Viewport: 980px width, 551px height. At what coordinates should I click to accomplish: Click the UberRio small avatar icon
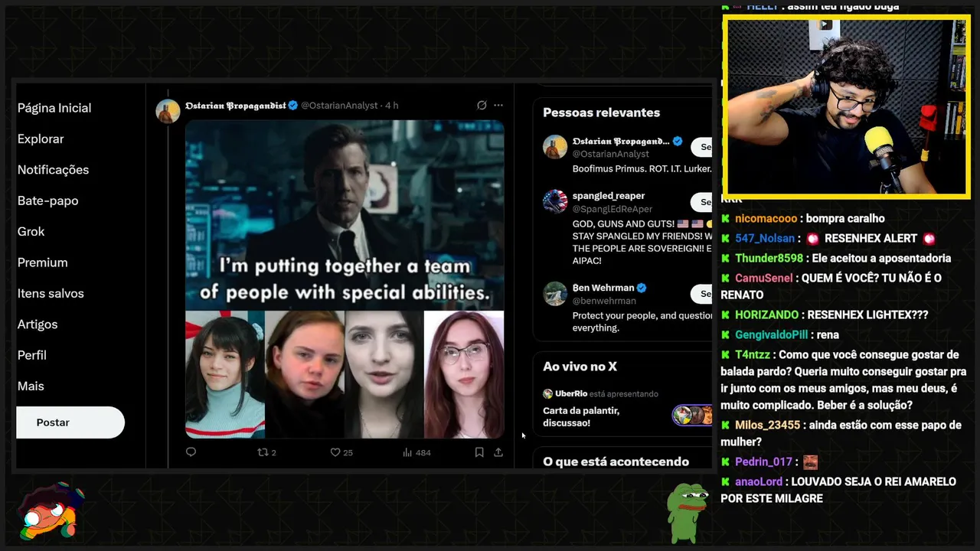(548, 393)
